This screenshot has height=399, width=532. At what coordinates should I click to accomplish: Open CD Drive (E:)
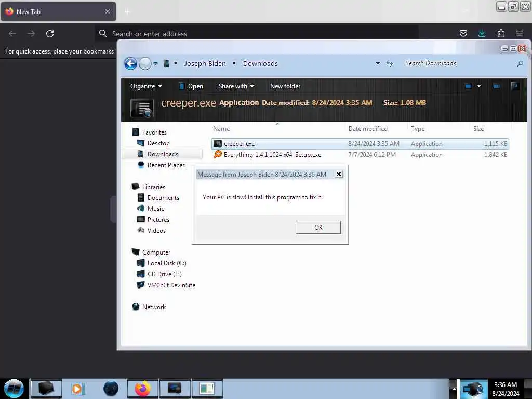click(164, 274)
